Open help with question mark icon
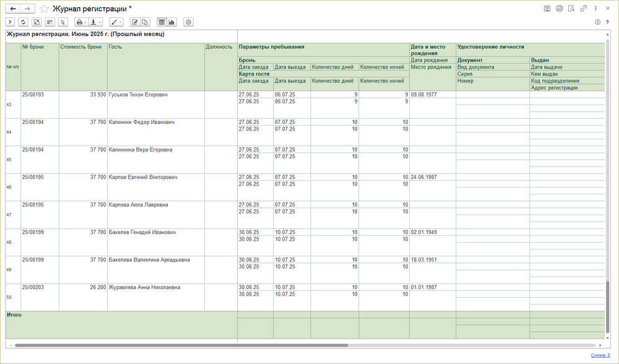The image size is (619, 364). pyautogui.click(x=608, y=22)
